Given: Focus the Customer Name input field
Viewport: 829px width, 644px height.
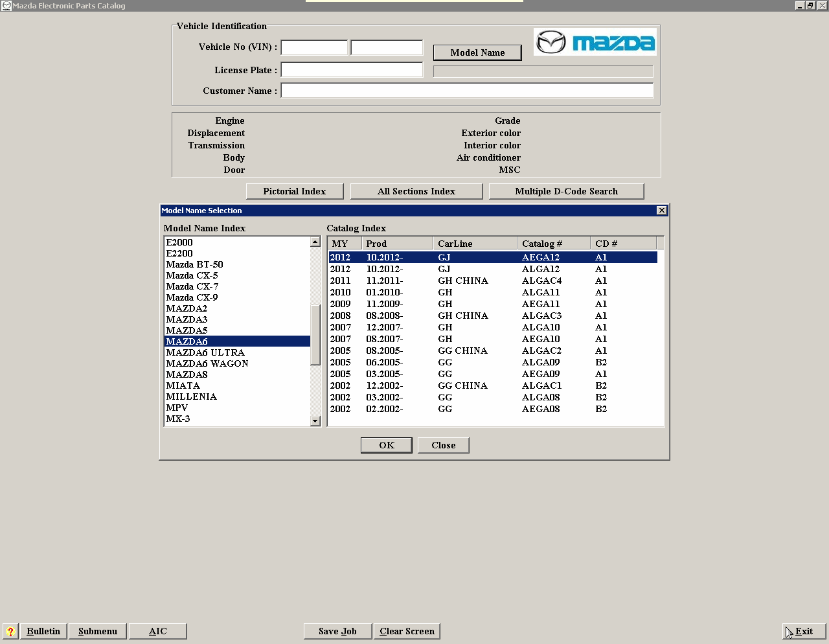Looking at the screenshot, I should pos(466,91).
